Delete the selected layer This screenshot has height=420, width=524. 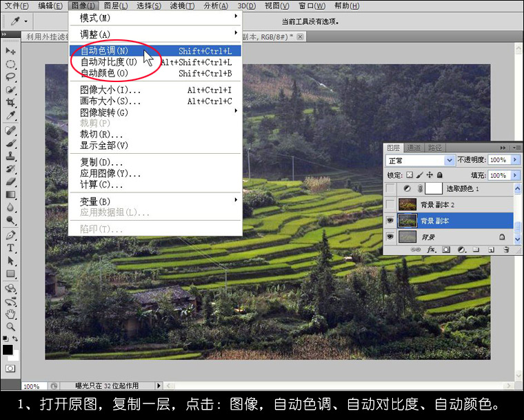[506, 250]
